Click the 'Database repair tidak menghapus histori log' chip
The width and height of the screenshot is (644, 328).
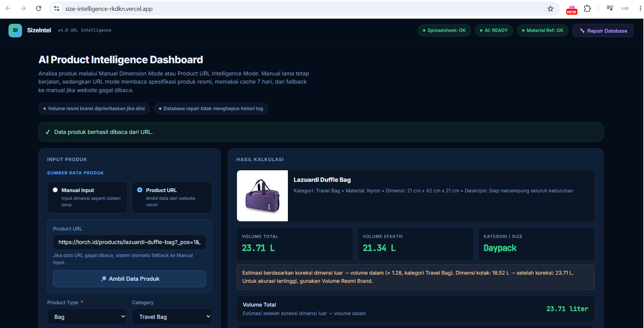pos(211,108)
